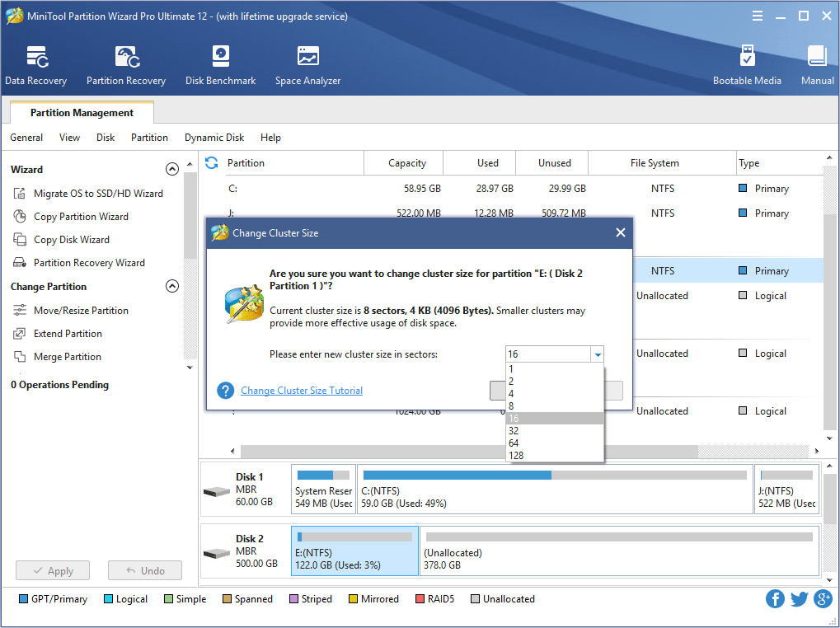Sort by Used column header
The height and width of the screenshot is (628, 840).
pos(480,162)
